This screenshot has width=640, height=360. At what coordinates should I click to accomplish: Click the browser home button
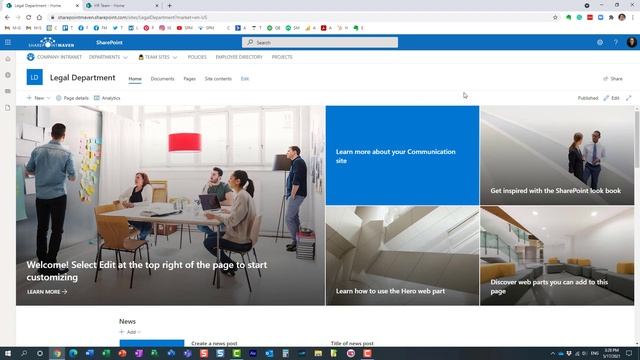point(39,18)
